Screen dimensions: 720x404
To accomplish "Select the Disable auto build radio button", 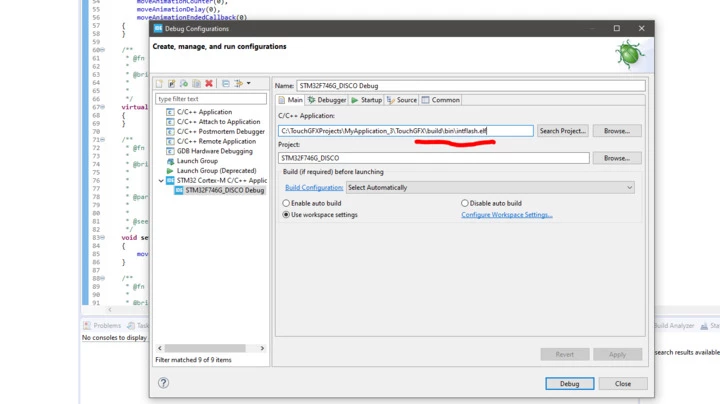I will coord(465,203).
